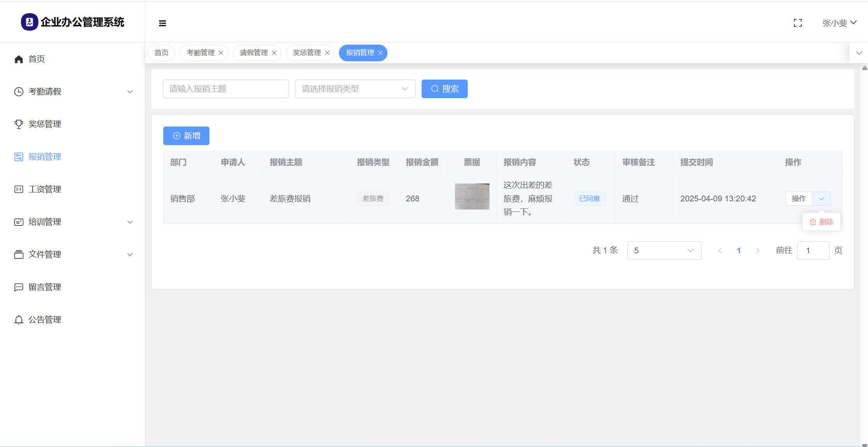Viewport: 868px width, 447px height.
Task: Open the page size selector showing 5
Action: point(664,251)
